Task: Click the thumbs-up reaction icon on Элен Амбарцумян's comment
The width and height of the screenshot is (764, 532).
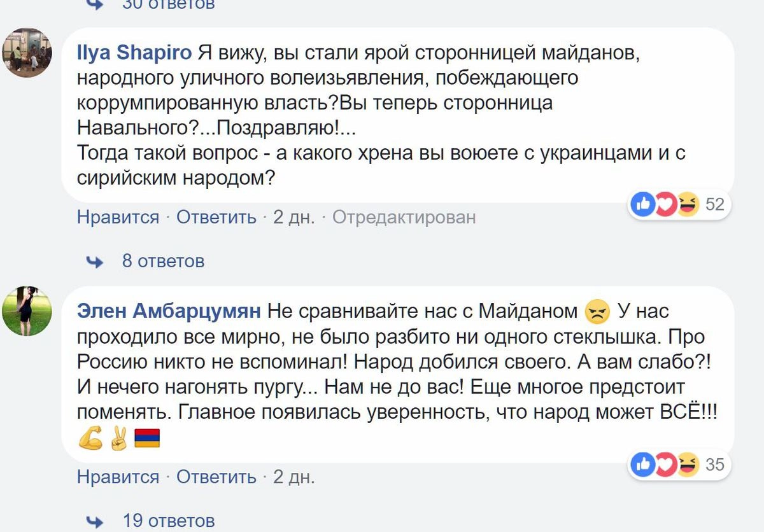Action: click(643, 465)
